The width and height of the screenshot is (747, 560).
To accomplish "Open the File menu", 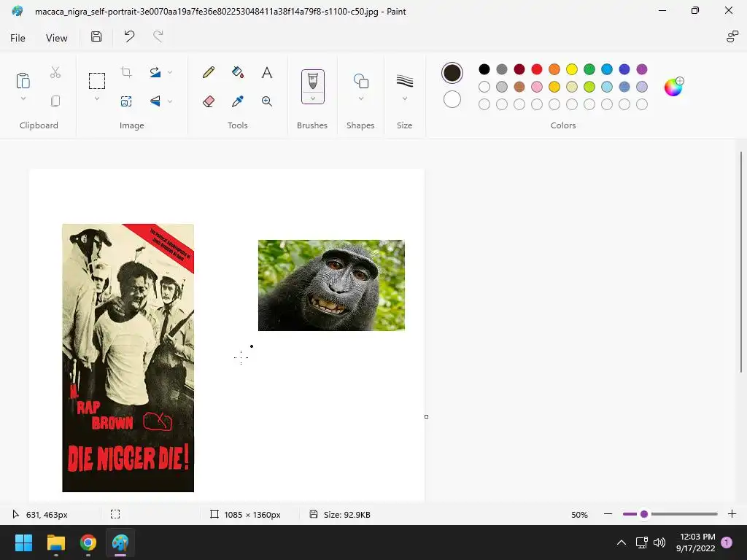I will 18,38.
